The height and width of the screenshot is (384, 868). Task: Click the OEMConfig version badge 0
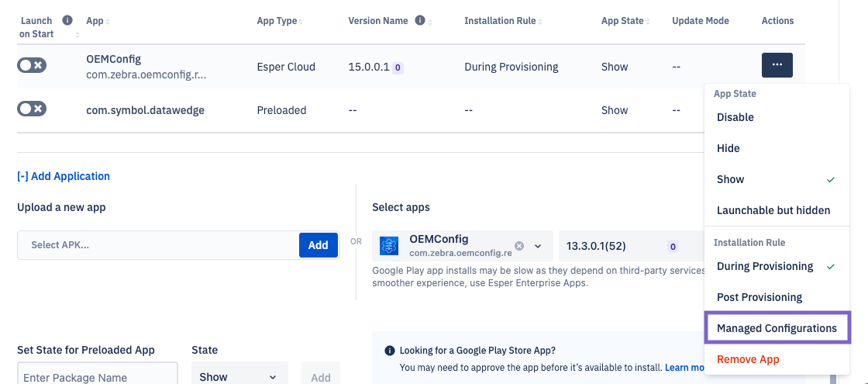(398, 68)
